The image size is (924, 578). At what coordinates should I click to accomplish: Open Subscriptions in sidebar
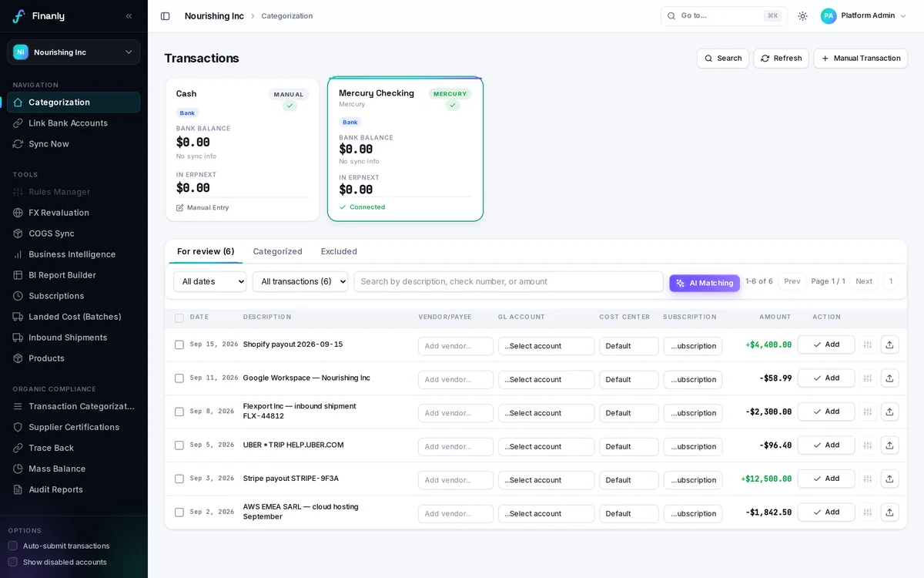click(x=74, y=296)
